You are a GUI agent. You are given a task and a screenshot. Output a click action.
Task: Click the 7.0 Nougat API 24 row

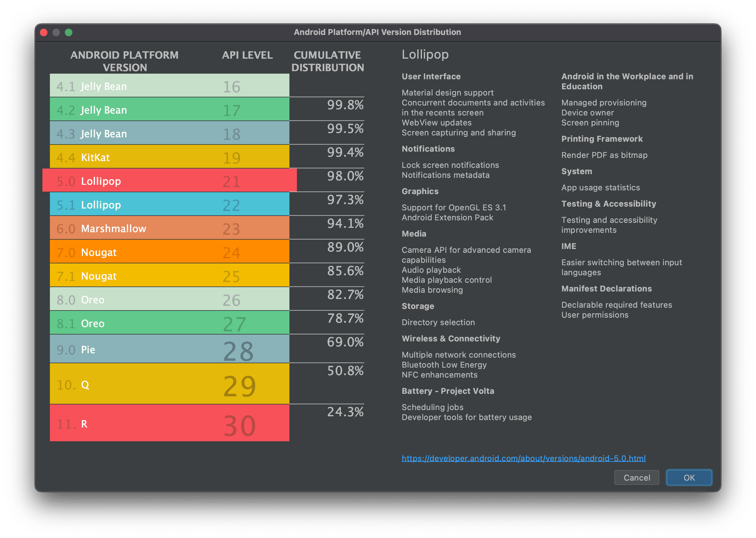[x=169, y=252]
